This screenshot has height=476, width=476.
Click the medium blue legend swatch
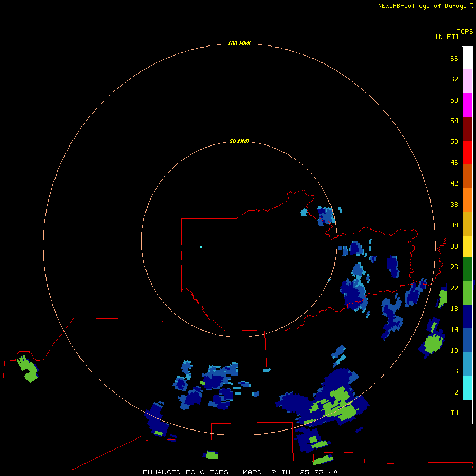tap(467, 340)
